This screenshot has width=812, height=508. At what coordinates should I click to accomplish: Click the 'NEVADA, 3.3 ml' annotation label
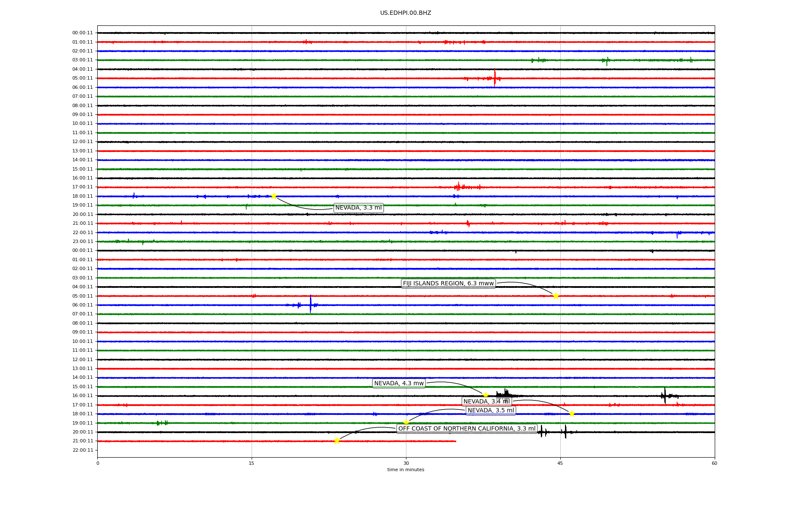(359, 208)
